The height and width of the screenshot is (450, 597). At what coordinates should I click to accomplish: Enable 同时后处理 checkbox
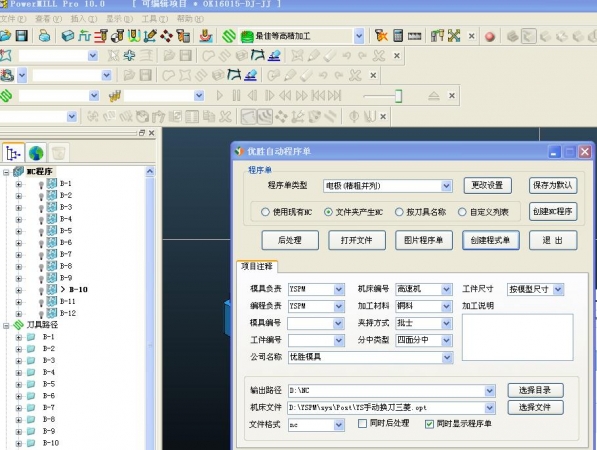pyautogui.click(x=362, y=423)
